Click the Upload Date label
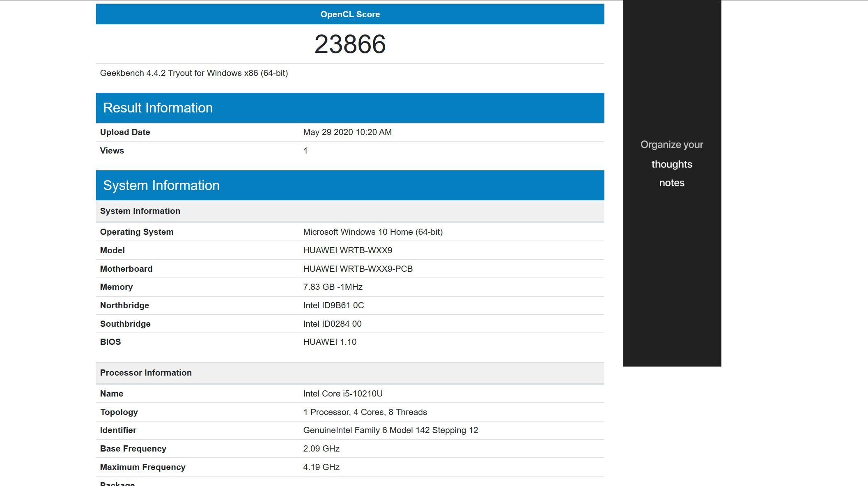This screenshot has height=486, width=868. [125, 132]
